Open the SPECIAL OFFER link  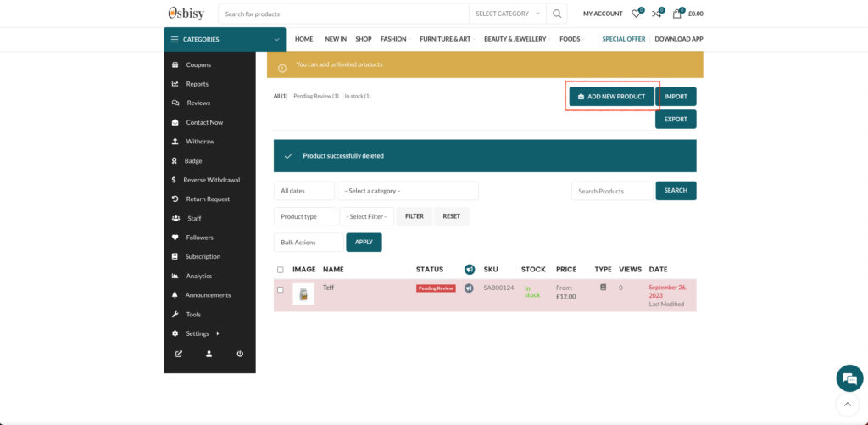click(624, 39)
